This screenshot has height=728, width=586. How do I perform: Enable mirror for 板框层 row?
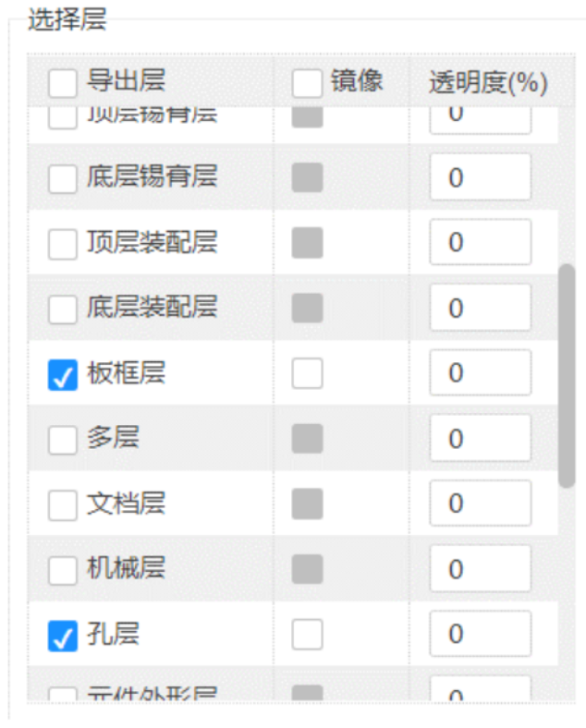click(x=307, y=374)
